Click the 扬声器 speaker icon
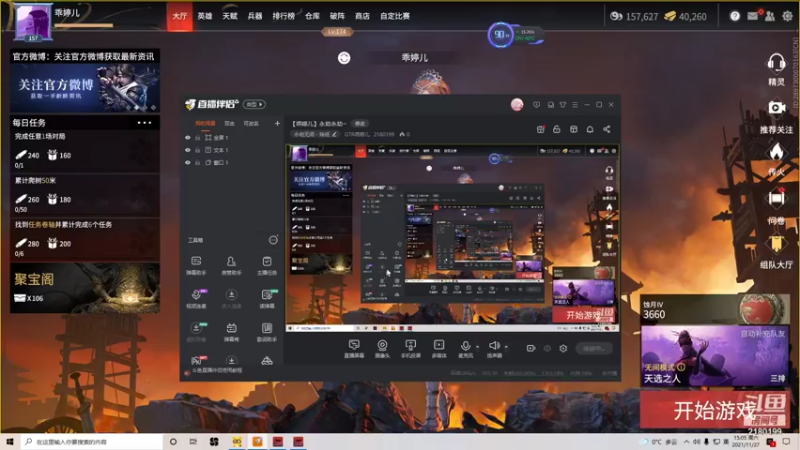Screen dimensions: 800x450 pos(494,348)
